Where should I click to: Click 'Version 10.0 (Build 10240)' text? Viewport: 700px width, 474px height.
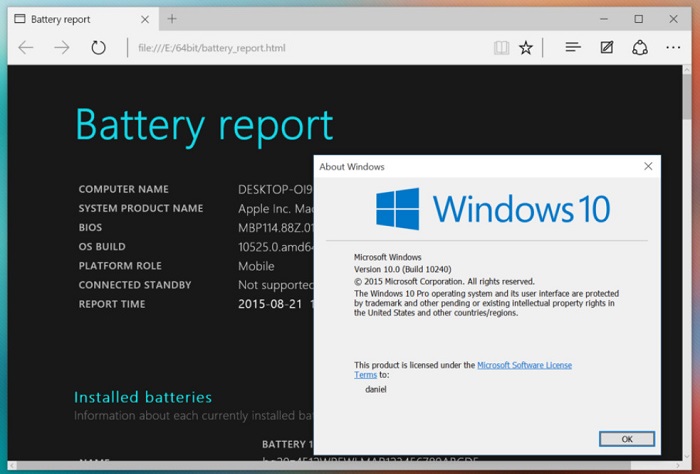403,270
